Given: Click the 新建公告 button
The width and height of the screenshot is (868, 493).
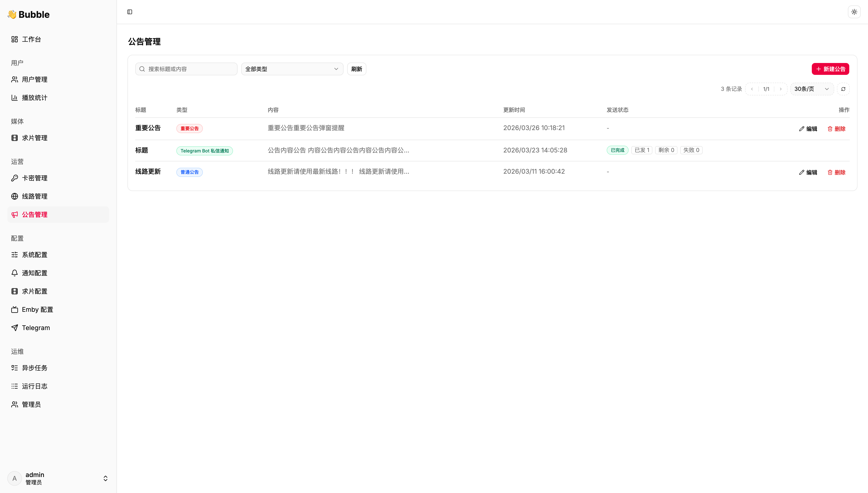Looking at the screenshot, I should click(830, 69).
